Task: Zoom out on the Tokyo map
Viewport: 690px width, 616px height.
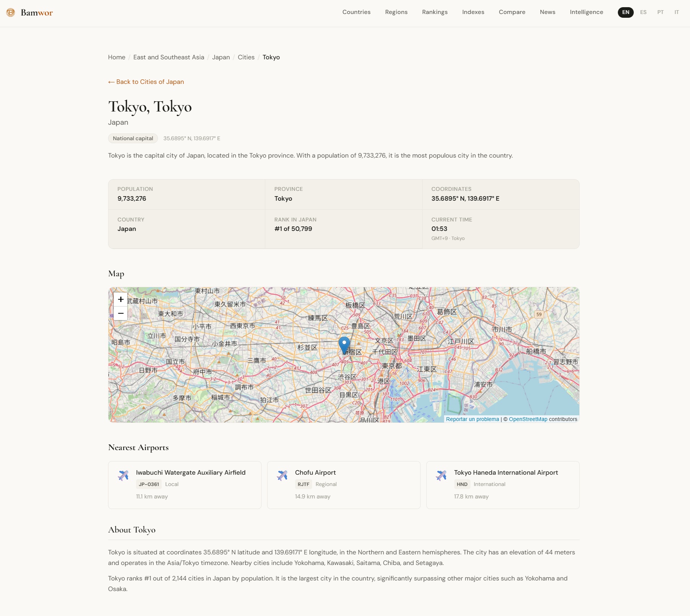Action: [x=120, y=313]
